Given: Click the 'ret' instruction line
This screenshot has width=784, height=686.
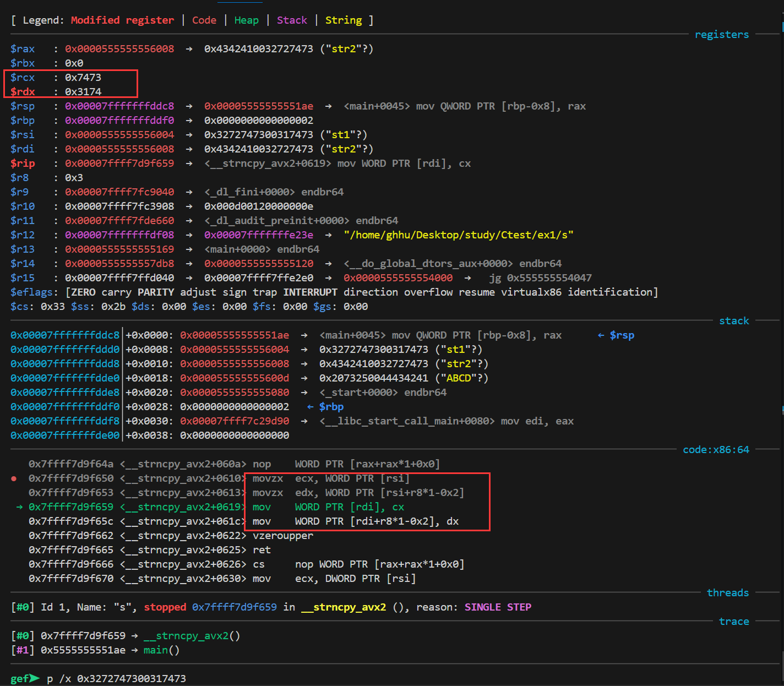Looking at the screenshot, I should pos(262,550).
